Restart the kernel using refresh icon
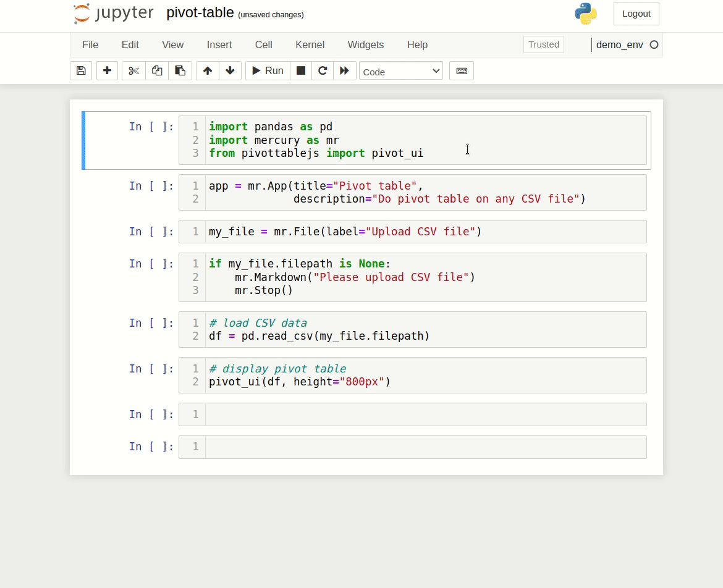 pos(322,70)
